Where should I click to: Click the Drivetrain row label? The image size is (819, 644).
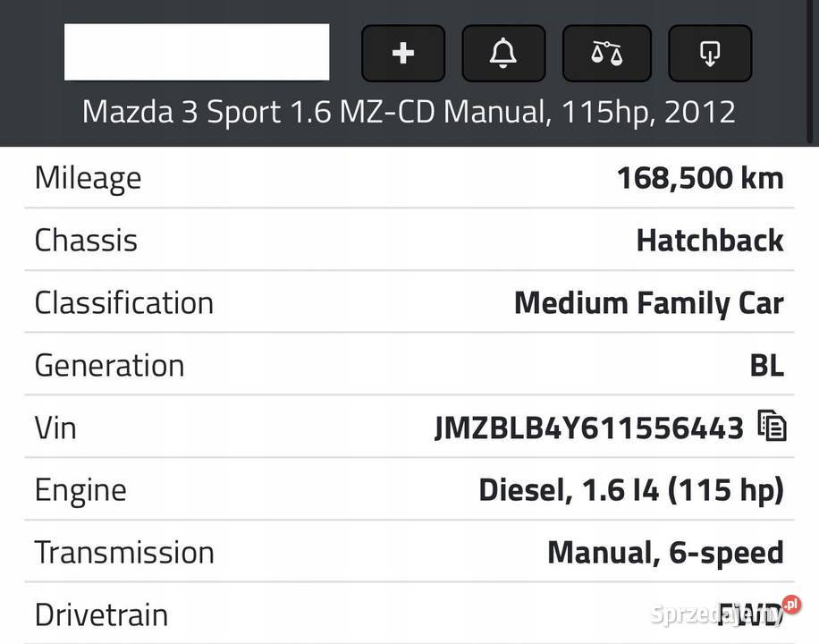[101, 614]
